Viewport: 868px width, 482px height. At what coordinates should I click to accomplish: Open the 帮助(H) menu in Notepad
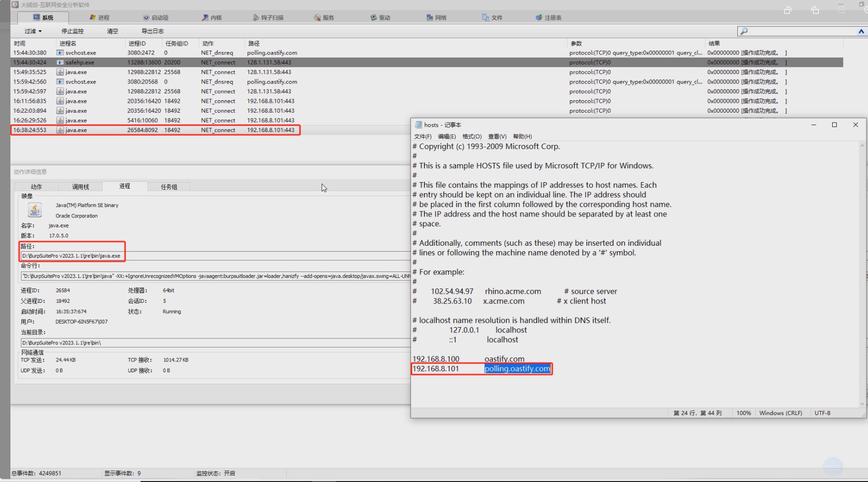pos(523,137)
